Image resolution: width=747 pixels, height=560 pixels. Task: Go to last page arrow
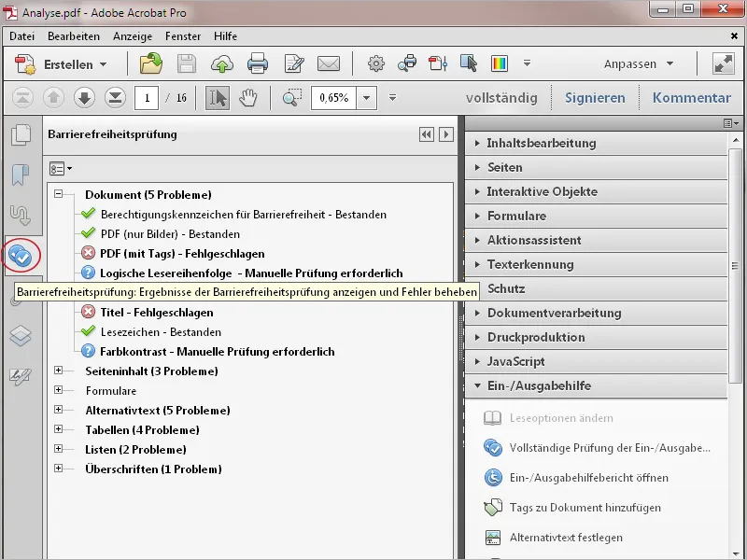pyautogui.click(x=115, y=98)
